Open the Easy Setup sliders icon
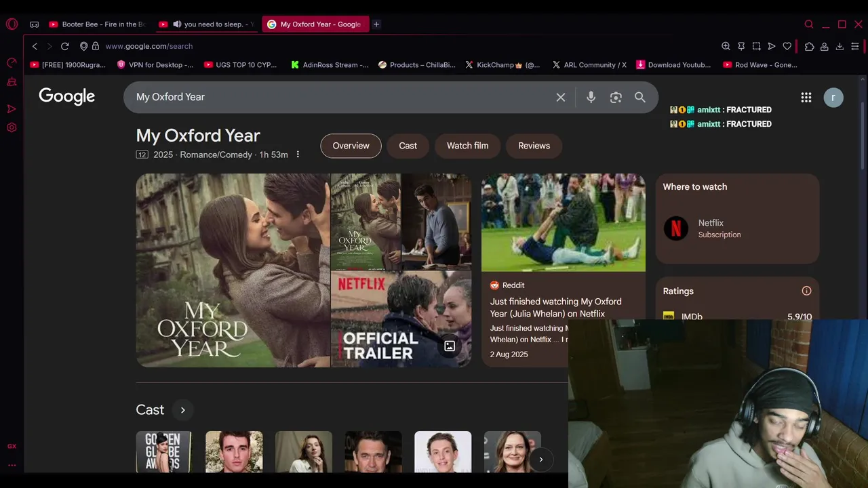This screenshot has height=488, width=868. [854, 46]
